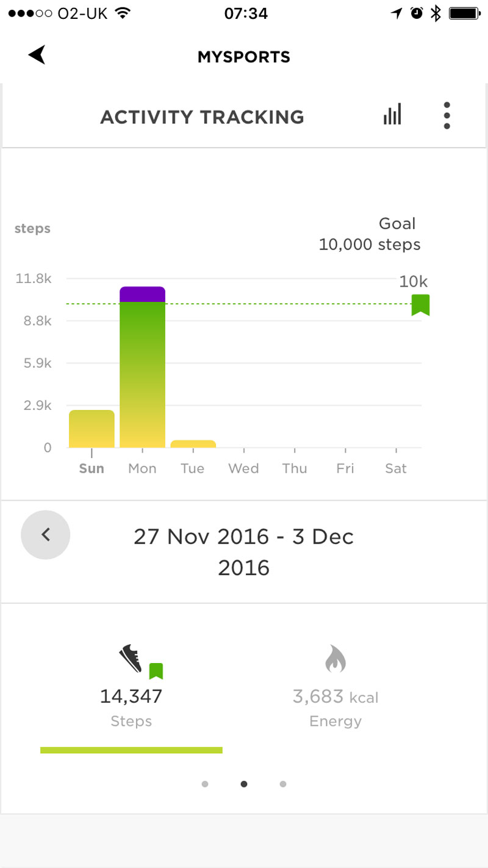The height and width of the screenshot is (868, 488).
Task: Switch to first page indicator dot
Action: pos(205,784)
